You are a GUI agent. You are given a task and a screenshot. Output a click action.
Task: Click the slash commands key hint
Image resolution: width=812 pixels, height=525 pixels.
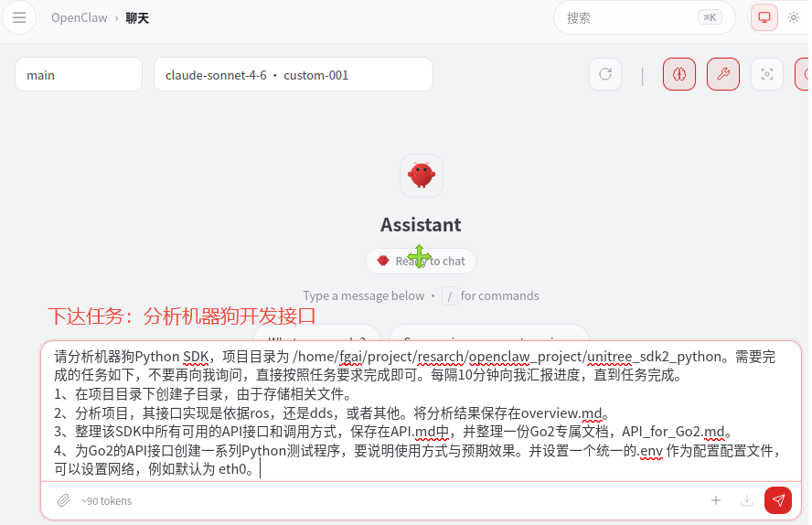[450, 296]
